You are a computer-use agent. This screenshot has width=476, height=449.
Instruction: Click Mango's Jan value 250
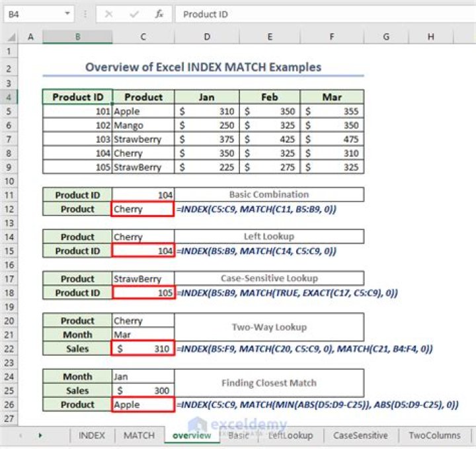click(x=207, y=126)
